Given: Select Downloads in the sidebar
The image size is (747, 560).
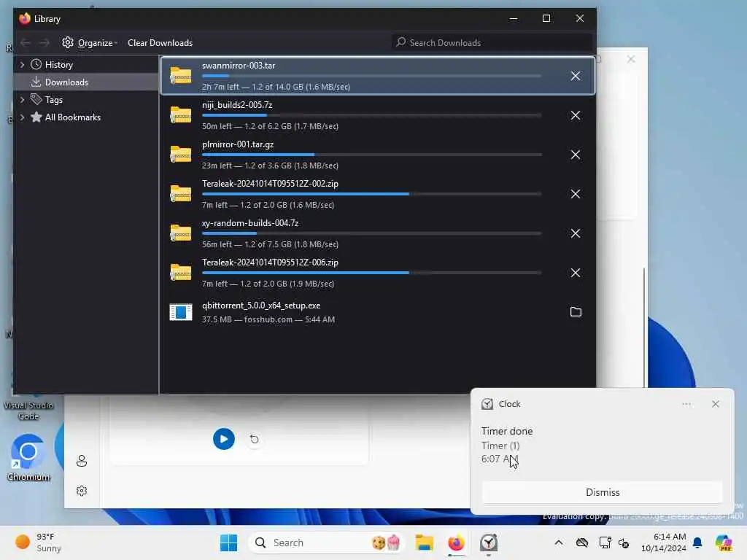Looking at the screenshot, I should click(x=66, y=82).
